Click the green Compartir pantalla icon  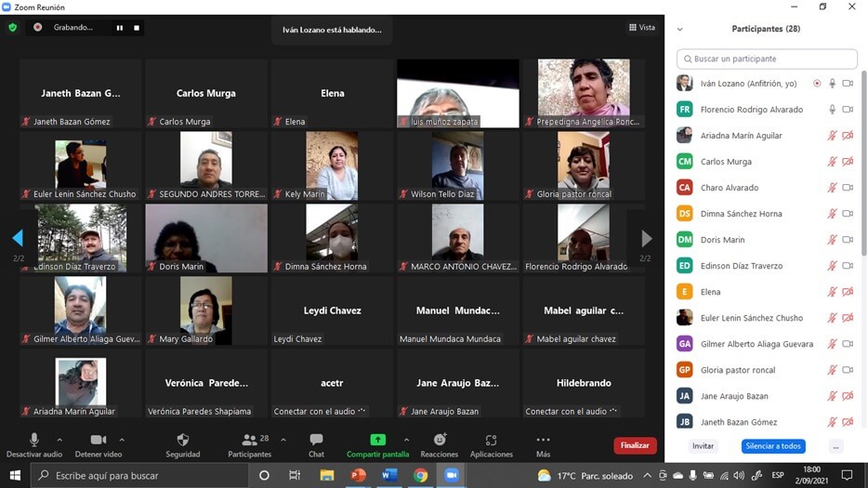(377, 440)
